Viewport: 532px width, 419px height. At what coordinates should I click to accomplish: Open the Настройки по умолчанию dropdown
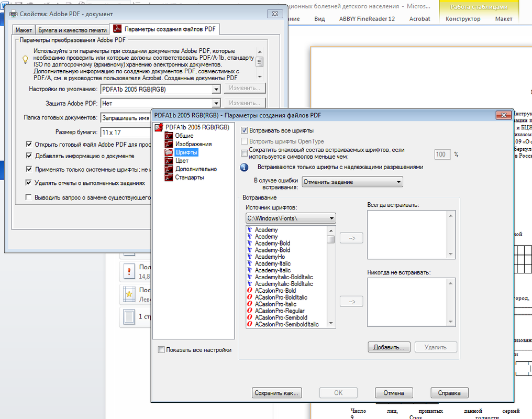click(161, 89)
